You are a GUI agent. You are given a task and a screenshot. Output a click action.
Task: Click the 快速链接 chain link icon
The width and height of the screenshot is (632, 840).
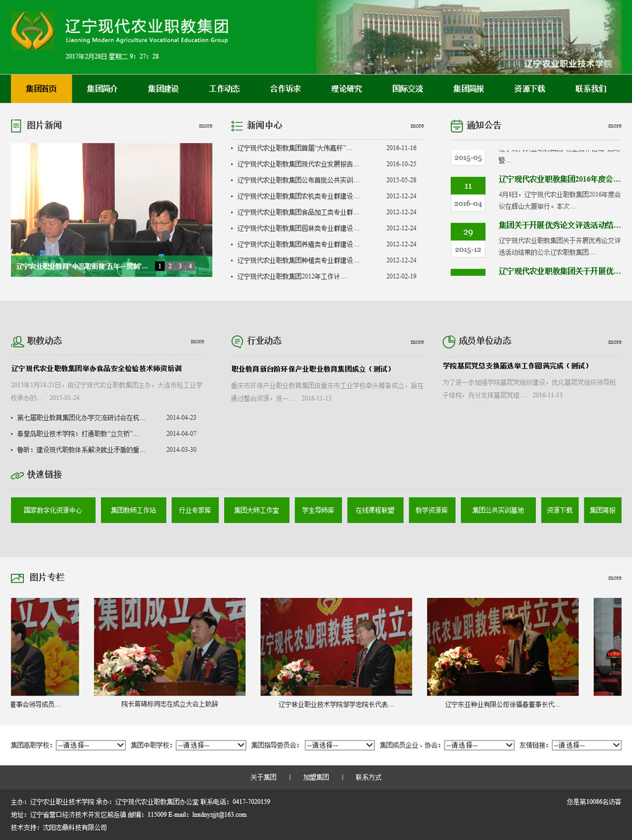pyautogui.click(x=17, y=475)
